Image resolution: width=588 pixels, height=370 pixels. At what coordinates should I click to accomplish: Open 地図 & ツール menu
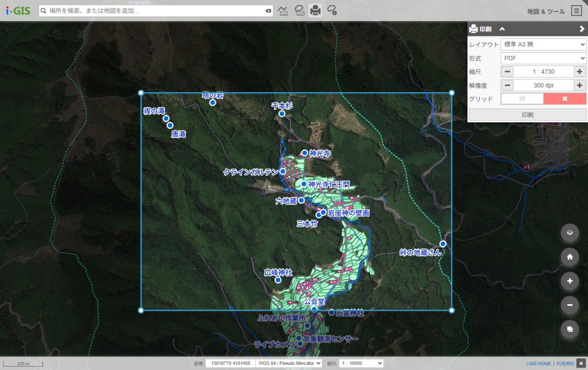click(546, 11)
